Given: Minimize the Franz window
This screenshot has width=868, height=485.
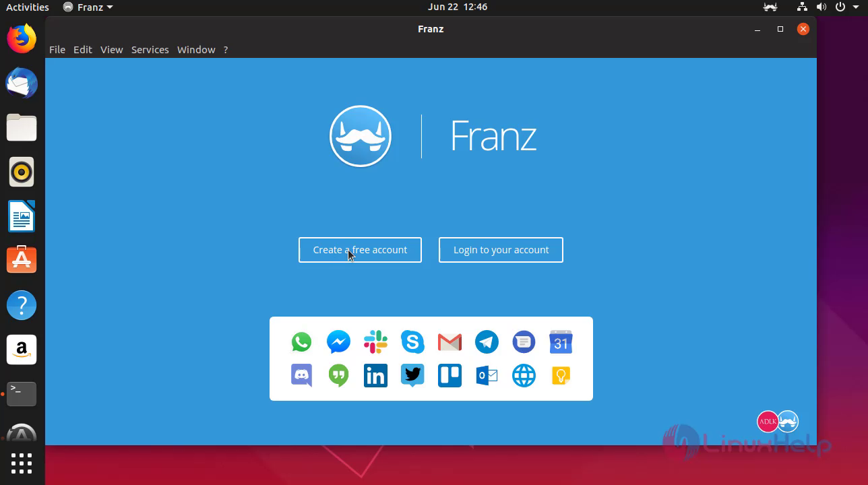Looking at the screenshot, I should [757, 29].
